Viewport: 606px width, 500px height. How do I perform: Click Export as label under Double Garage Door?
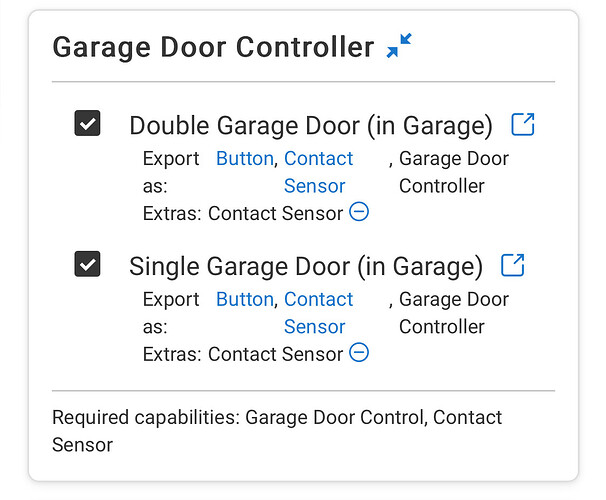pos(171,172)
